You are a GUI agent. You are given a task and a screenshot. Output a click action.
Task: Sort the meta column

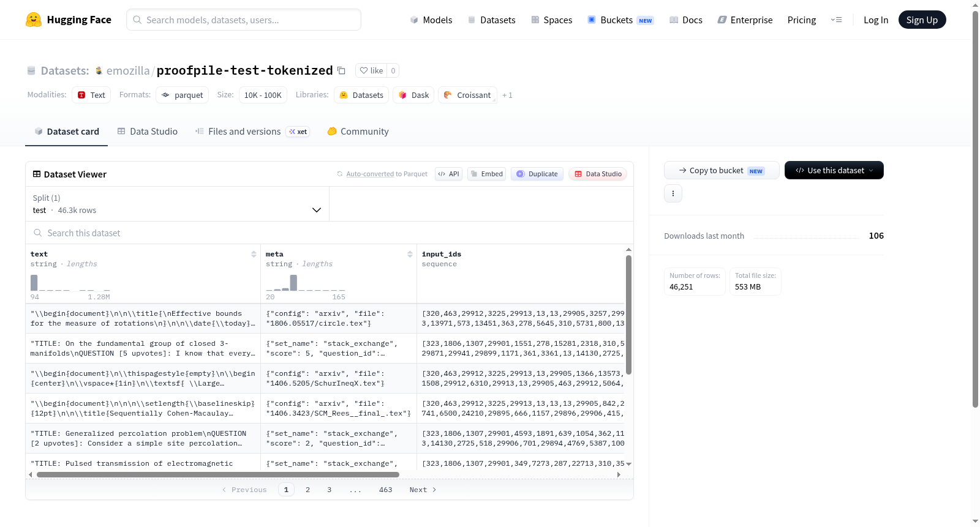coord(410,254)
